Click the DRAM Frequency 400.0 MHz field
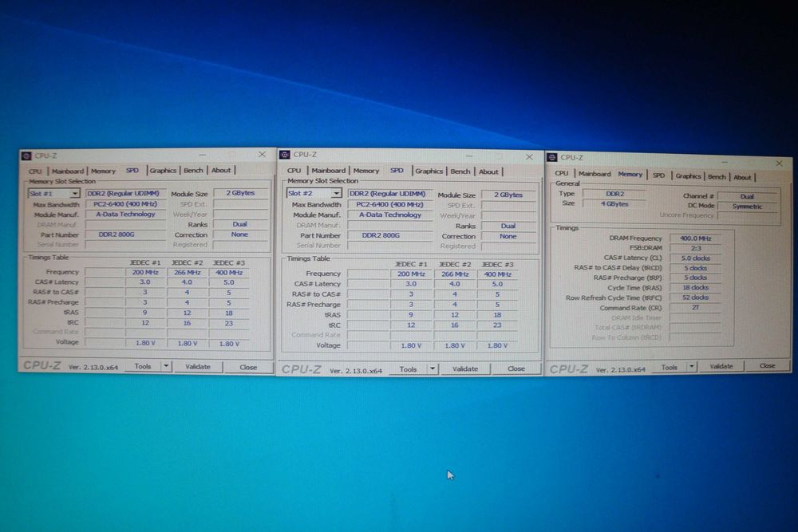Viewport: 798px width, 532px height. (x=695, y=238)
